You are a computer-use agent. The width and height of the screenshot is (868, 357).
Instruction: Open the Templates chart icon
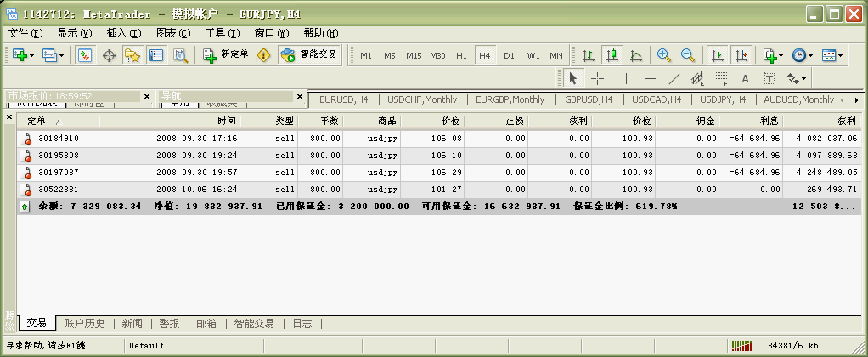[x=829, y=55]
